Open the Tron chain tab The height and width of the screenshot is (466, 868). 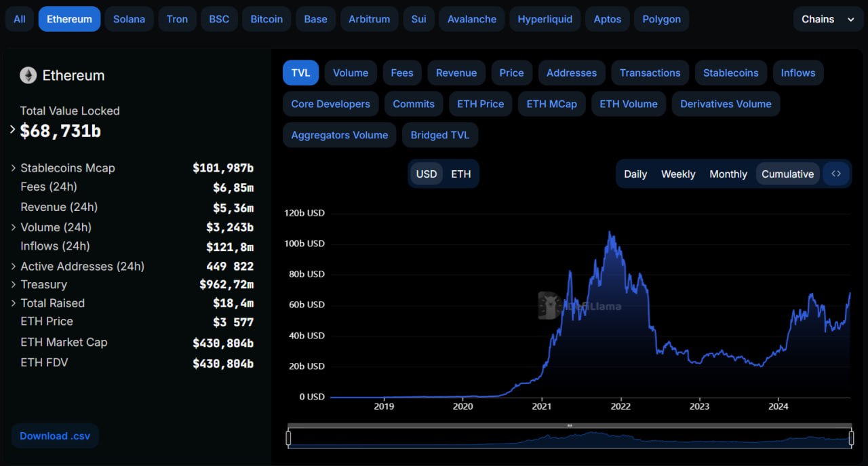pyautogui.click(x=178, y=19)
